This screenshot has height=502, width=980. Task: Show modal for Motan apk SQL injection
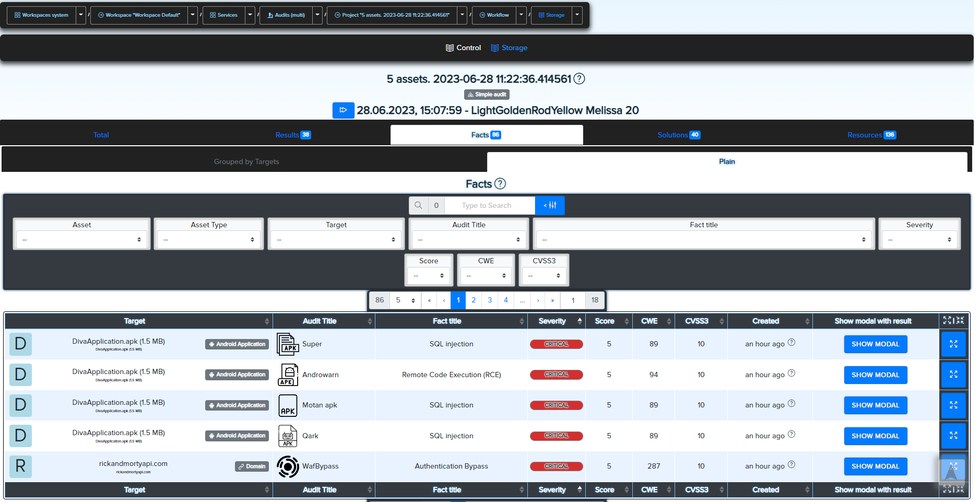pos(876,405)
